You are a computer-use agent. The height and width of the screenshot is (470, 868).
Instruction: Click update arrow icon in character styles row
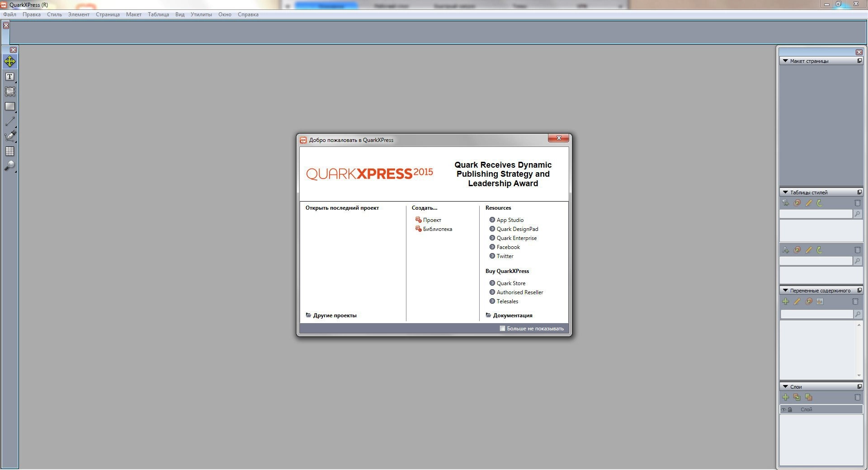coord(819,250)
